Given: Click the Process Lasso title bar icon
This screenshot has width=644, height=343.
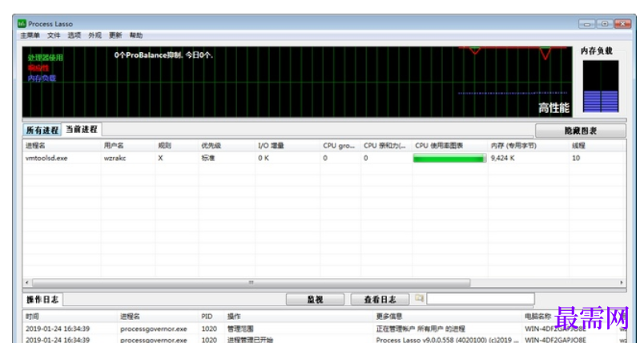Looking at the screenshot, I should tap(22, 24).
